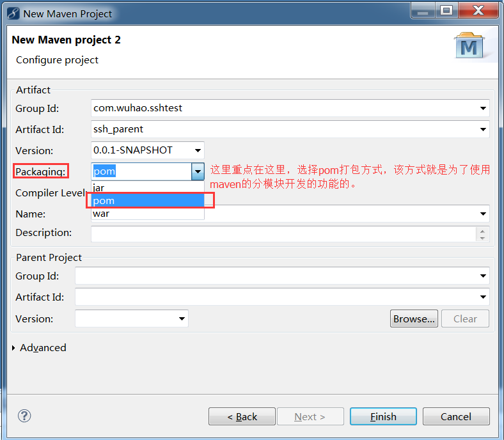Click the Description field scroll down arrow
Viewport: 504px width, 440px height.
pos(483,237)
